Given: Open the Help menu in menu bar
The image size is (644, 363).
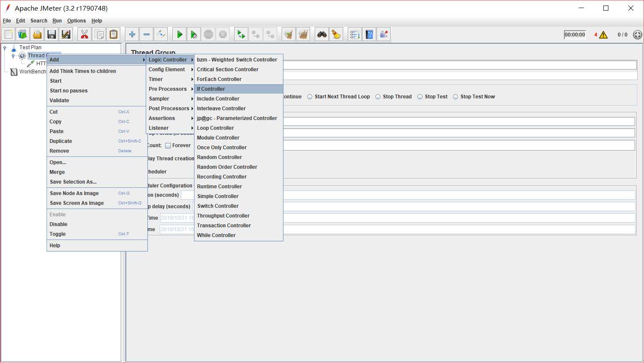Looking at the screenshot, I should click(97, 21).
